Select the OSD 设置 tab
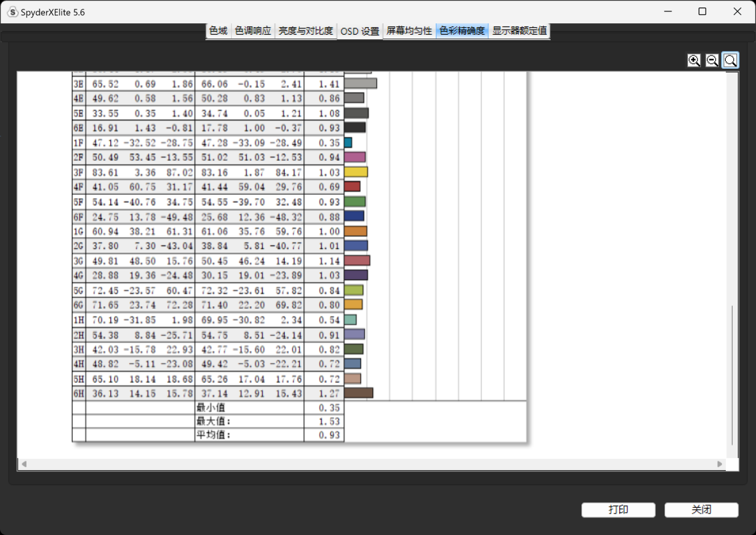This screenshot has height=535, width=756. tap(360, 31)
